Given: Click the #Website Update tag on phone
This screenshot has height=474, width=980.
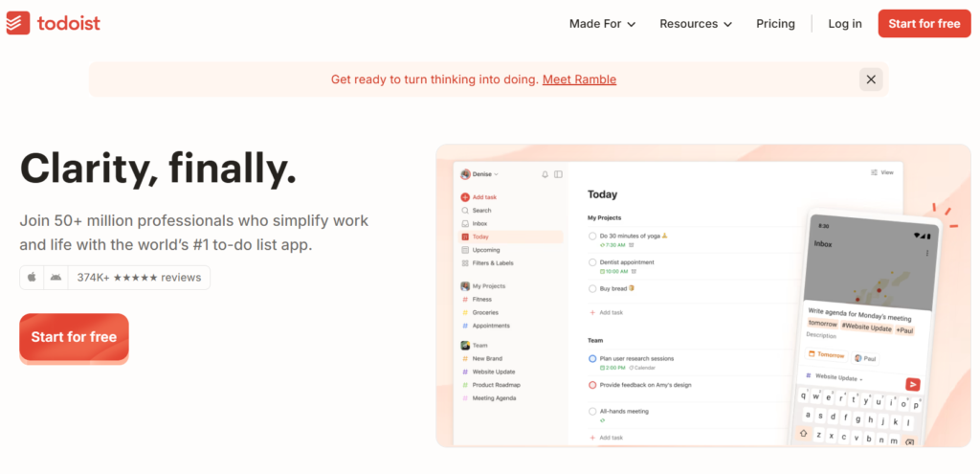Looking at the screenshot, I should click(866, 327).
